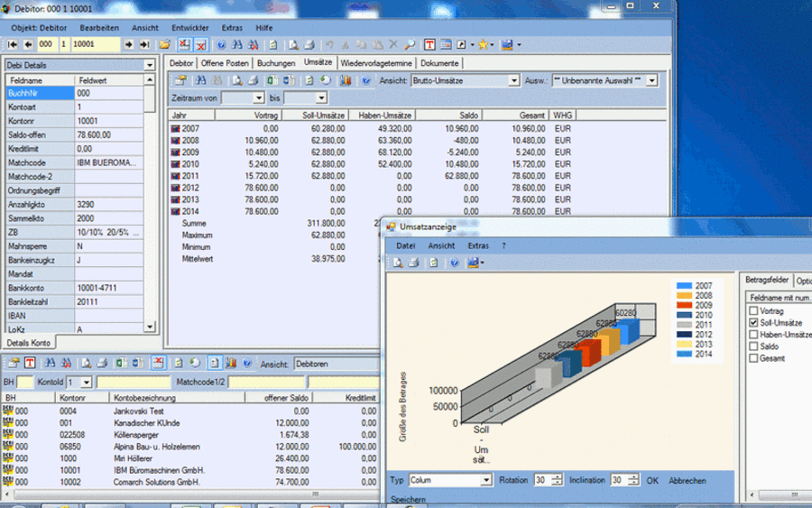This screenshot has width=812, height=508.
Task: Click OK button in chart settings
Action: tap(652, 481)
